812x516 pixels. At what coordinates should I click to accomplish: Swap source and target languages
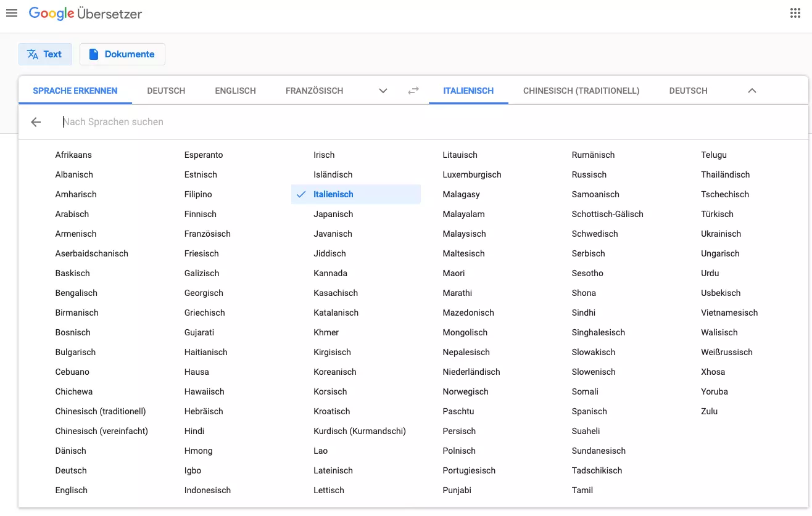[x=413, y=91]
